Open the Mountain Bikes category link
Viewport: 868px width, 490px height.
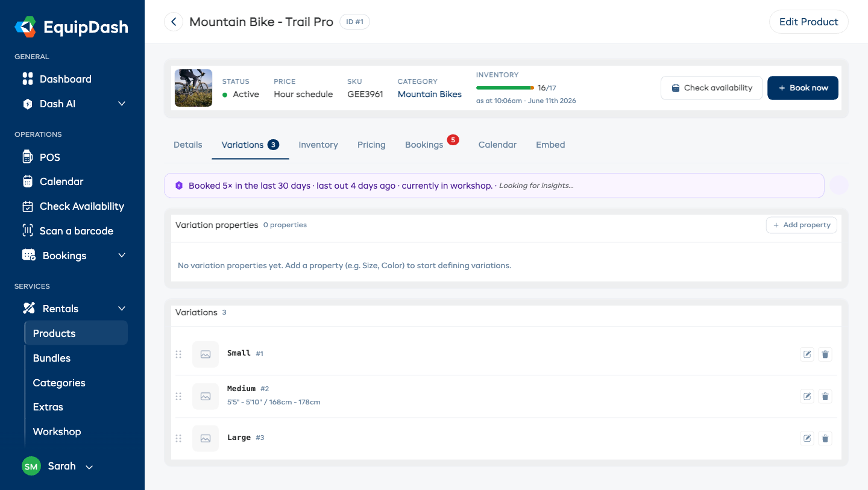[x=430, y=94]
